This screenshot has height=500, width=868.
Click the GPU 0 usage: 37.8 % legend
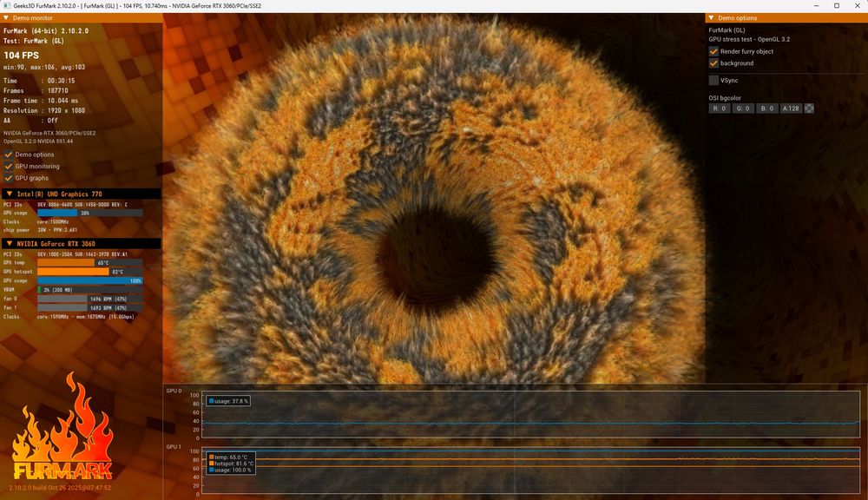pyautogui.click(x=228, y=401)
